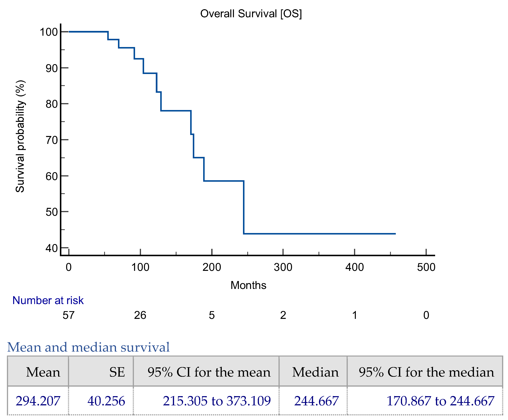Click the number at risk value 26
508x420 pixels.
point(140,315)
